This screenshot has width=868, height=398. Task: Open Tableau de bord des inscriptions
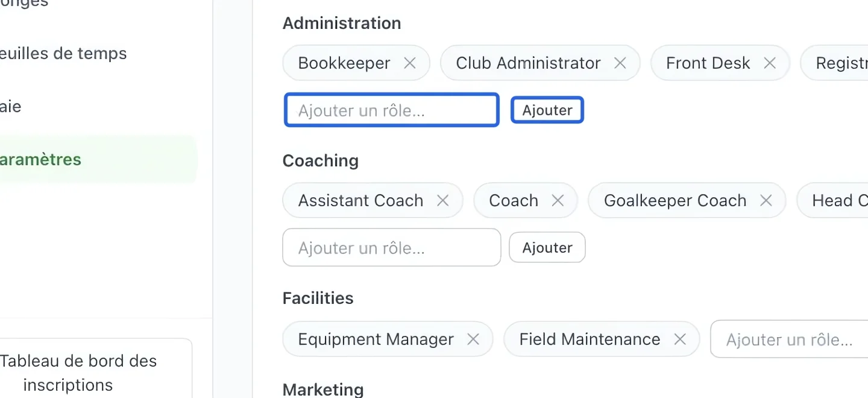click(78, 373)
